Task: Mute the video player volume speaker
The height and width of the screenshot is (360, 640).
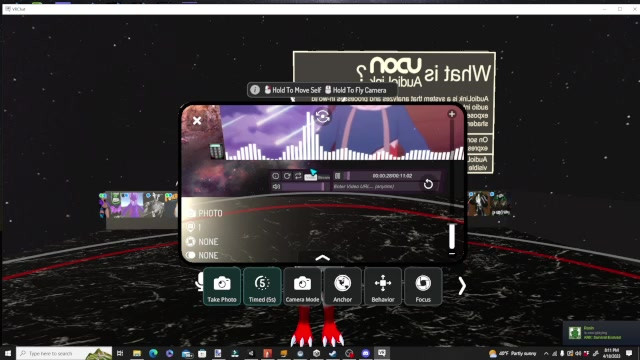Action: pos(276,187)
